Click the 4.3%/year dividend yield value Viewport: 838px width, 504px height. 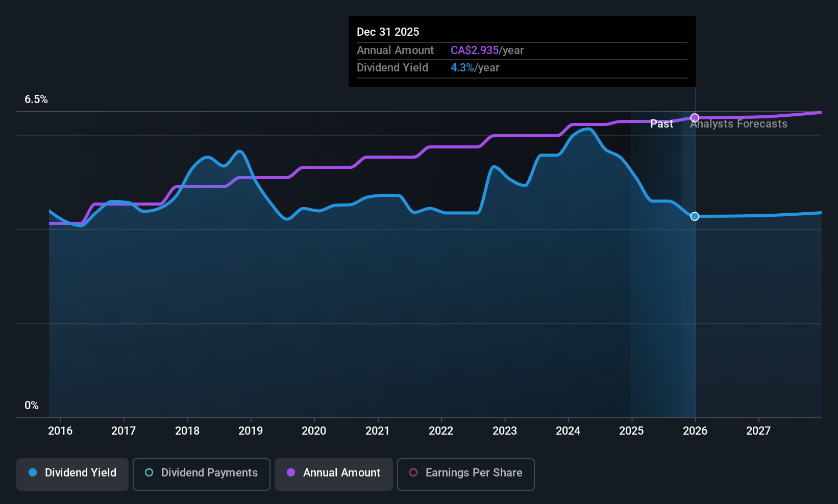pyautogui.click(x=461, y=67)
